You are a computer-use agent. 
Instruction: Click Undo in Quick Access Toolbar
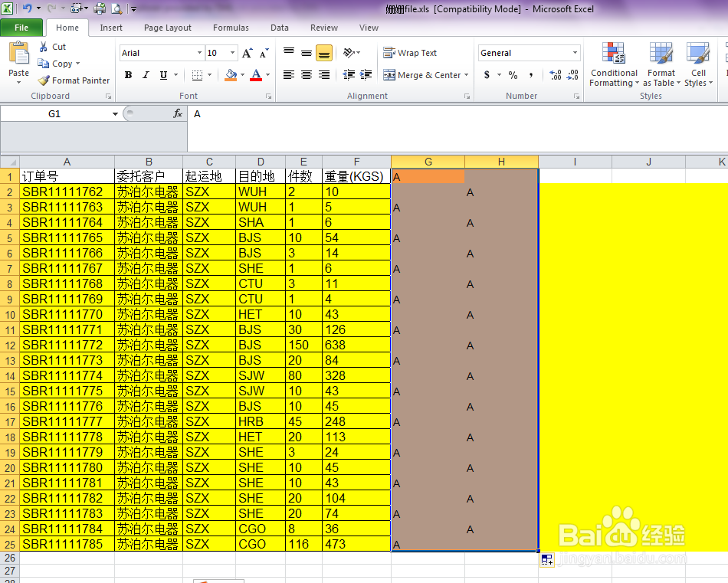pyautogui.click(x=28, y=8)
